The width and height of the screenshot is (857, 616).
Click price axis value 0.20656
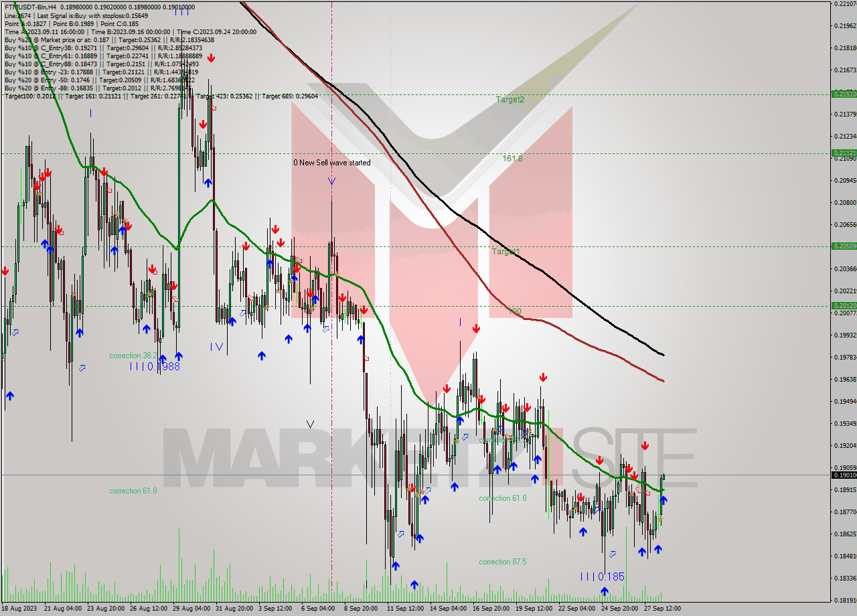[845, 224]
